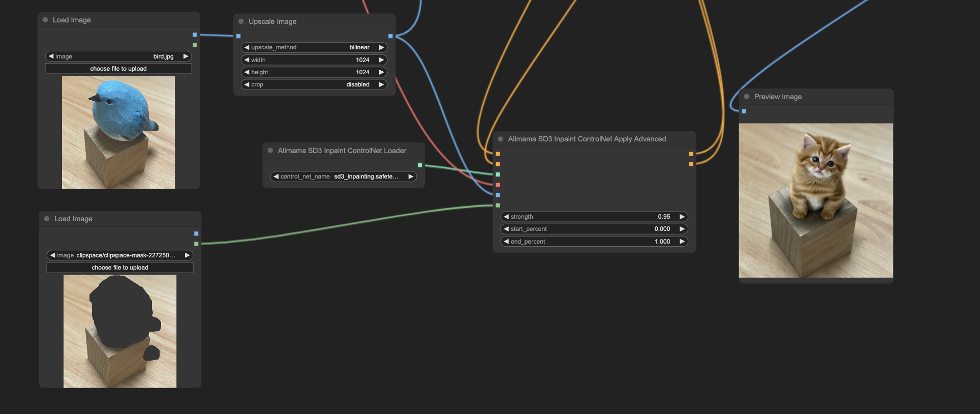
Task: Click Upscale Image blue input socket
Action: [x=238, y=36]
